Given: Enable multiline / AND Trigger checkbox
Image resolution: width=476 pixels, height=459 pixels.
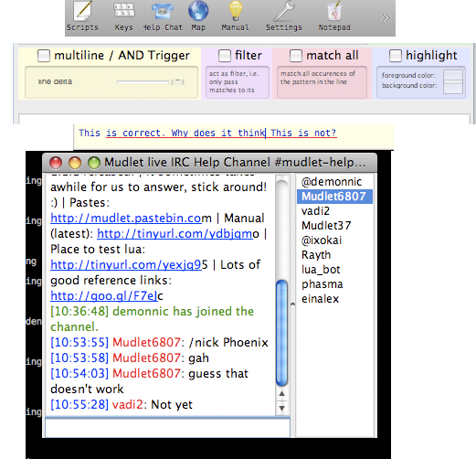Looking at the screenshot, I should point(44,56).
